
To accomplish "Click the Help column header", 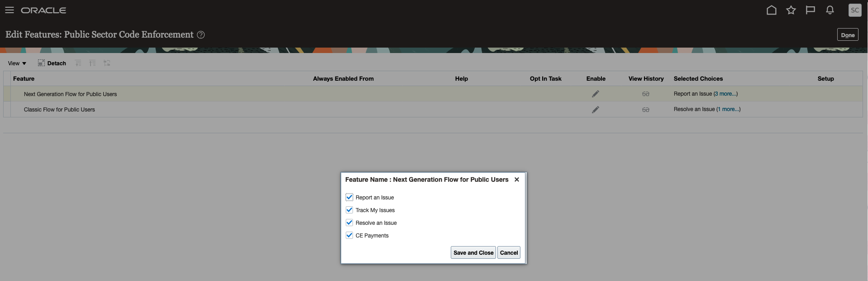I will [x=462, y=78].
